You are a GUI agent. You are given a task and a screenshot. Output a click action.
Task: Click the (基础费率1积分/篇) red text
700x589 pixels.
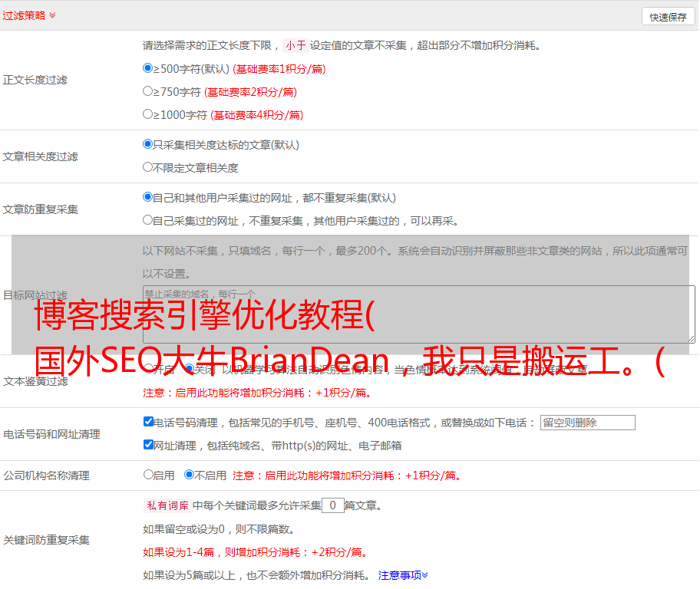pyautogui.click(x=279, y=69)
